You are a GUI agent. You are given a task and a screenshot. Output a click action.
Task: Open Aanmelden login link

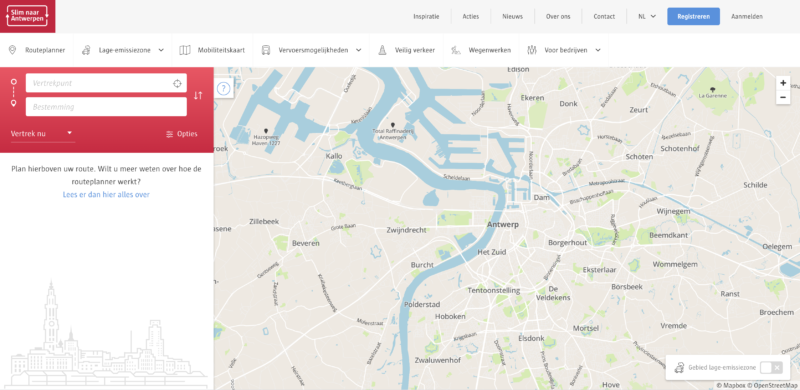point(747,16)
